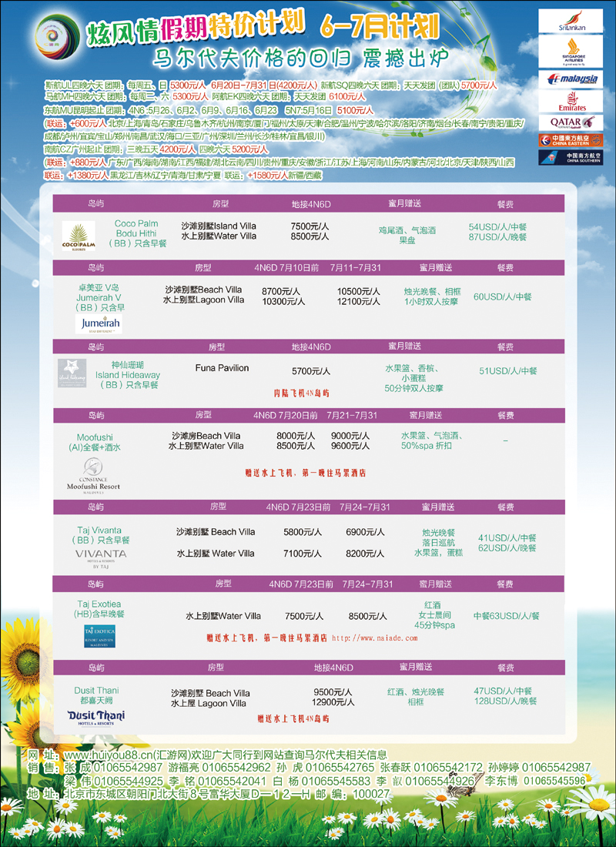The height and width of the screenshot is (847, 616).
Task: Select room type "沙滩别墅Island Villa"
Action: coord(219,226)
